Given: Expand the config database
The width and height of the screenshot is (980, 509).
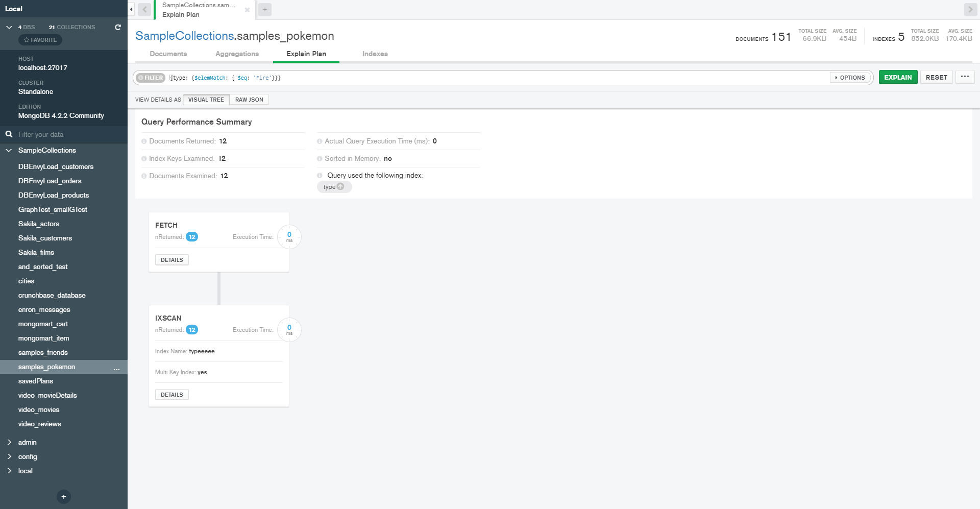Looking at the screenshot, I should (x=9, y=457).
